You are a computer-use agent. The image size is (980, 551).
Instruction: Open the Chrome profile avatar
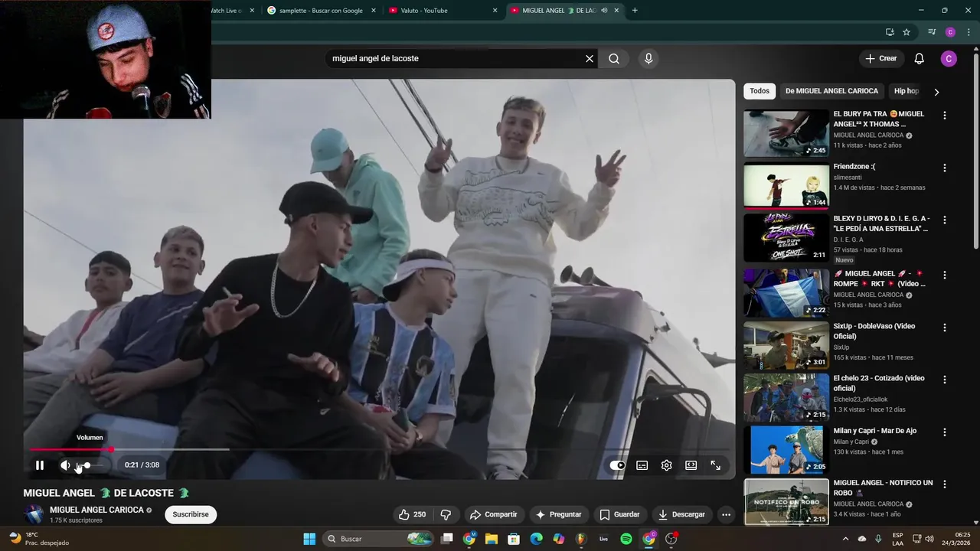click(950, 32)
